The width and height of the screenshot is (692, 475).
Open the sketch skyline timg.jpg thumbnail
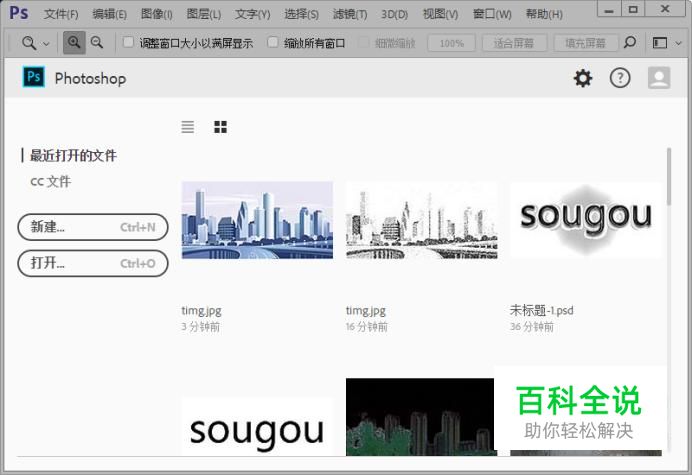point(421,220)
